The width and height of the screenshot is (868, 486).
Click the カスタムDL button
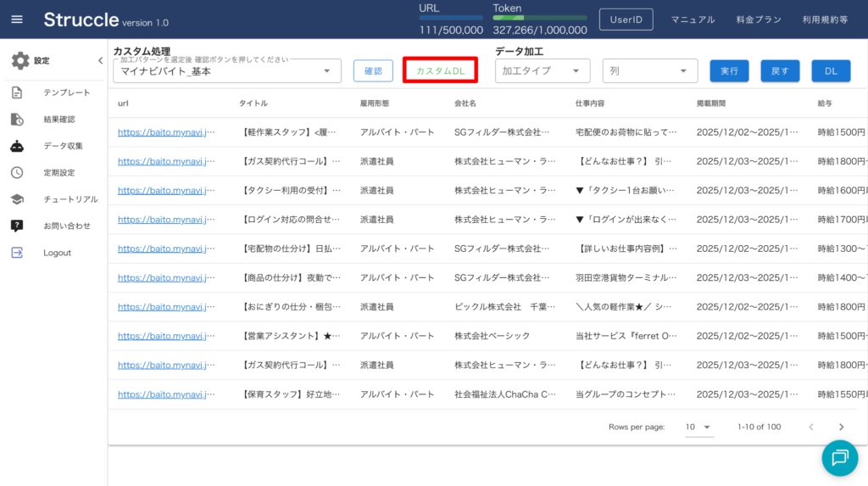point(440,71)
